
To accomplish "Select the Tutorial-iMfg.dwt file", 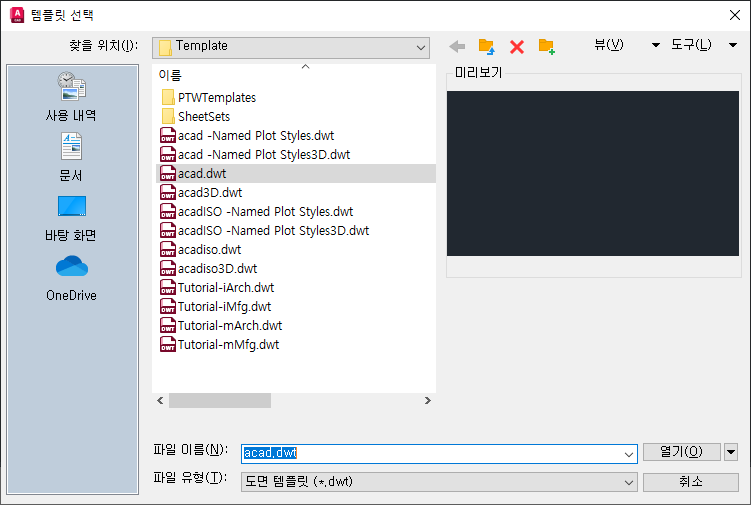I will click(224, 306).
